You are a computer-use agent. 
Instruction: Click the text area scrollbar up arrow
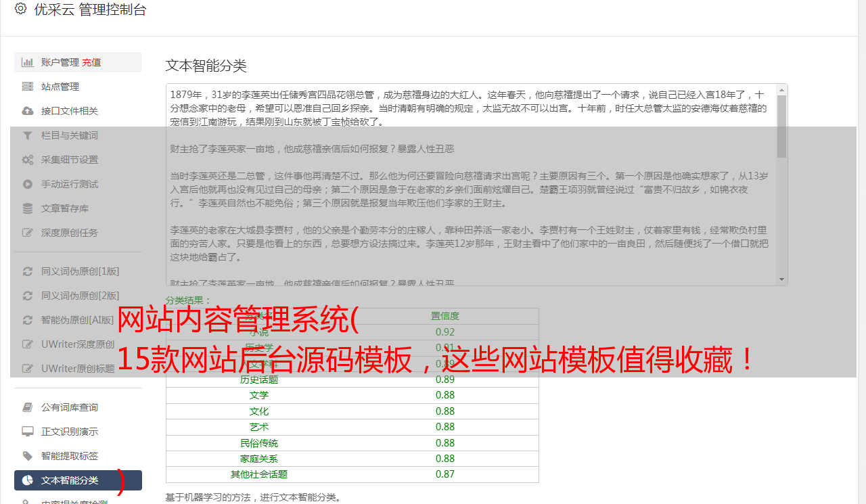[782, 90]
